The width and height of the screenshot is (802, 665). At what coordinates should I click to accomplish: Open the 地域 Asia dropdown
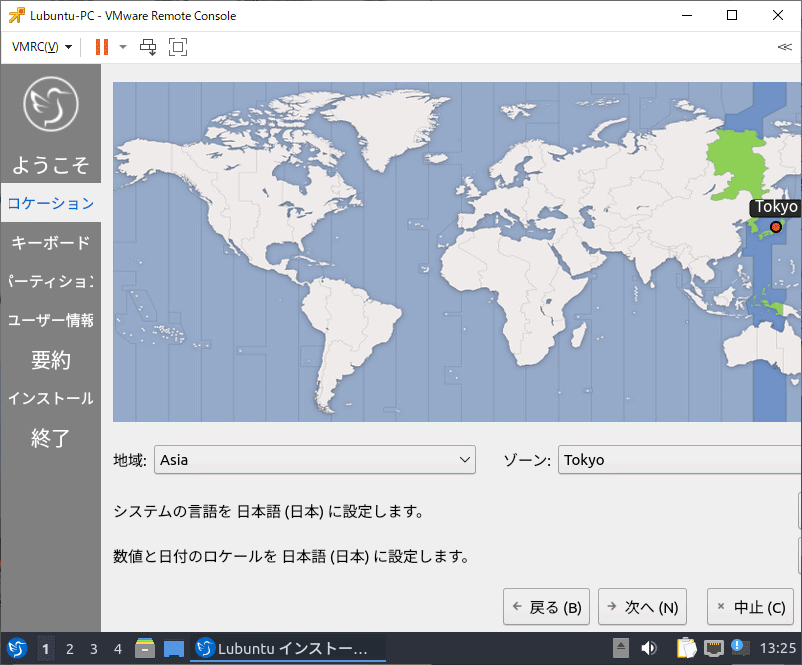pyautogui.click(x=315, y=459)
